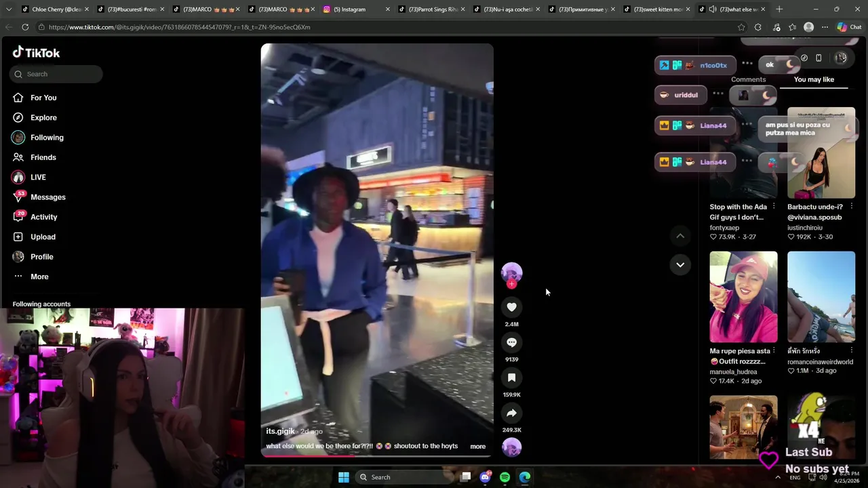Show hidden system tray icons

[x=777, y=477]
